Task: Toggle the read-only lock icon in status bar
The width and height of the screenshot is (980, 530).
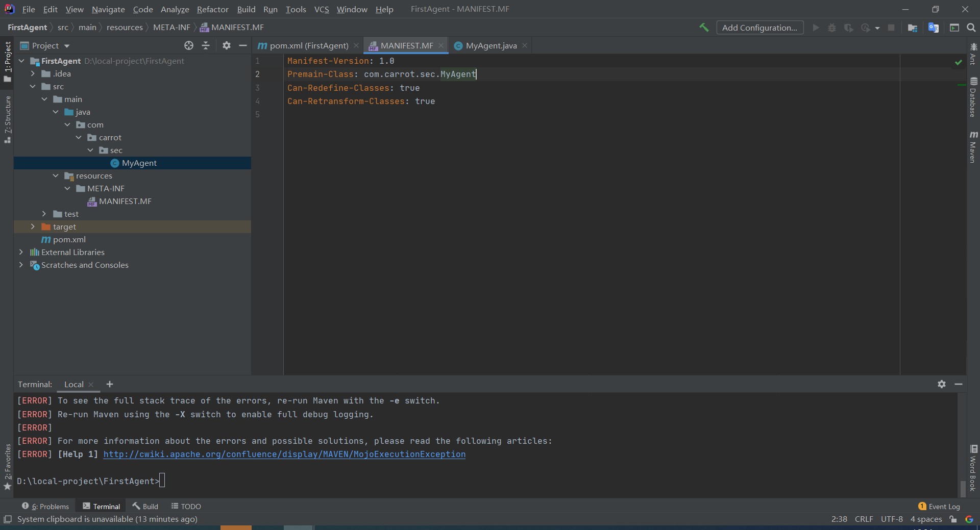Action: [x=953, y=519]
